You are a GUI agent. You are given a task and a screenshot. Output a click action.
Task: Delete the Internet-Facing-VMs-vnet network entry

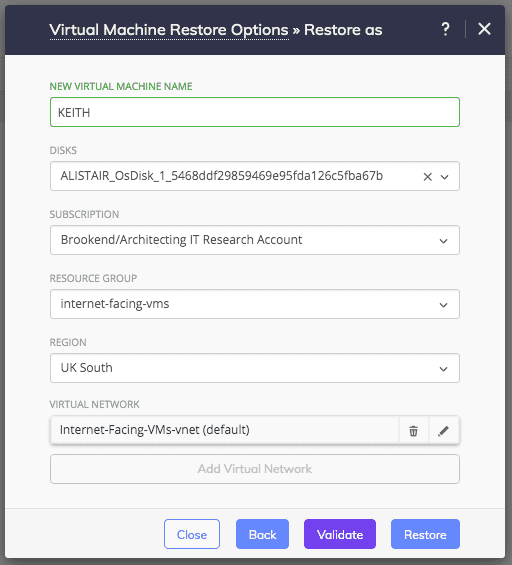(x=413, y=431)
